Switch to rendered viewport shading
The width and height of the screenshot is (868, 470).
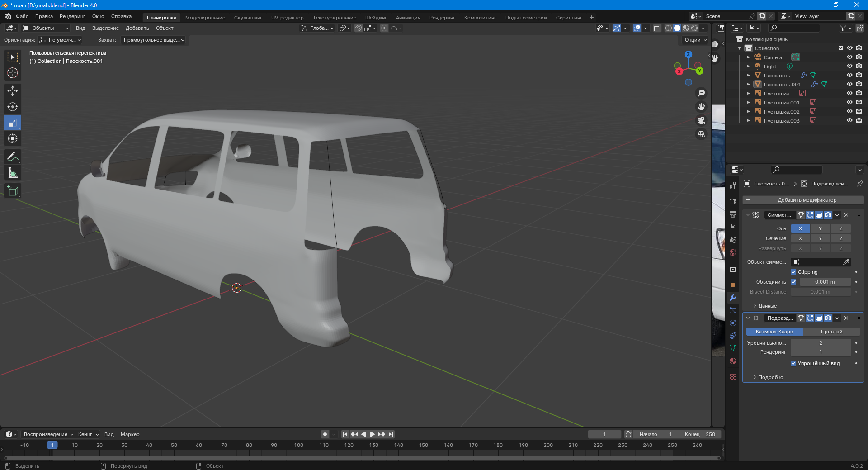click(x=694, y=28)
